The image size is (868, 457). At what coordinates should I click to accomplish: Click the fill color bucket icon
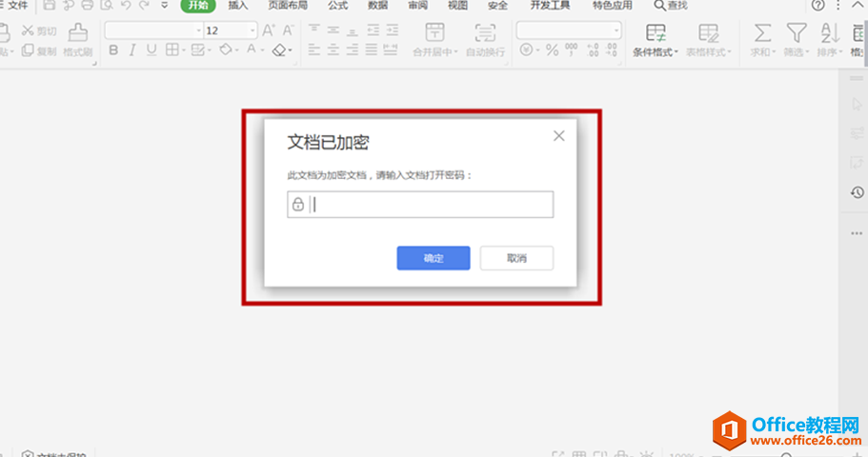225,50
